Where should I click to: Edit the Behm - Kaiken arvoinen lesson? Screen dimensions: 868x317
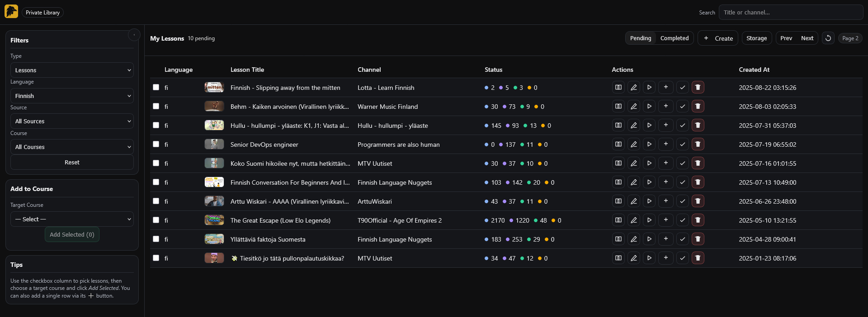coord(634,106)
